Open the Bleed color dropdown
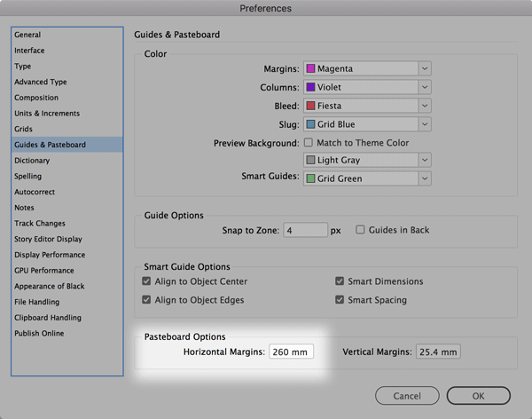This screenshot has height=419, width=532. coord(366,106)
